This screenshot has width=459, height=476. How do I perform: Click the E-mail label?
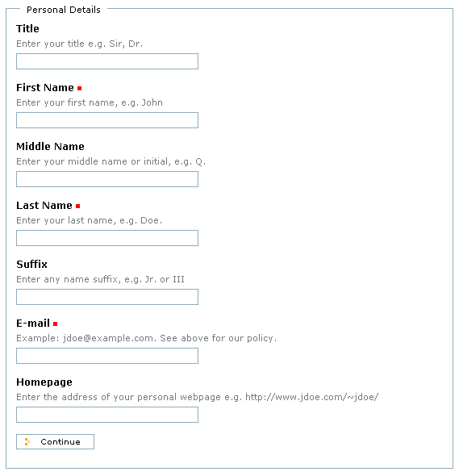point(33,323)
